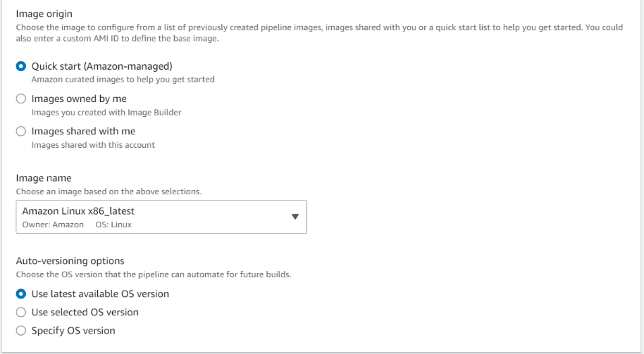Choose the Images owned by me option

[x=21, y=99]
